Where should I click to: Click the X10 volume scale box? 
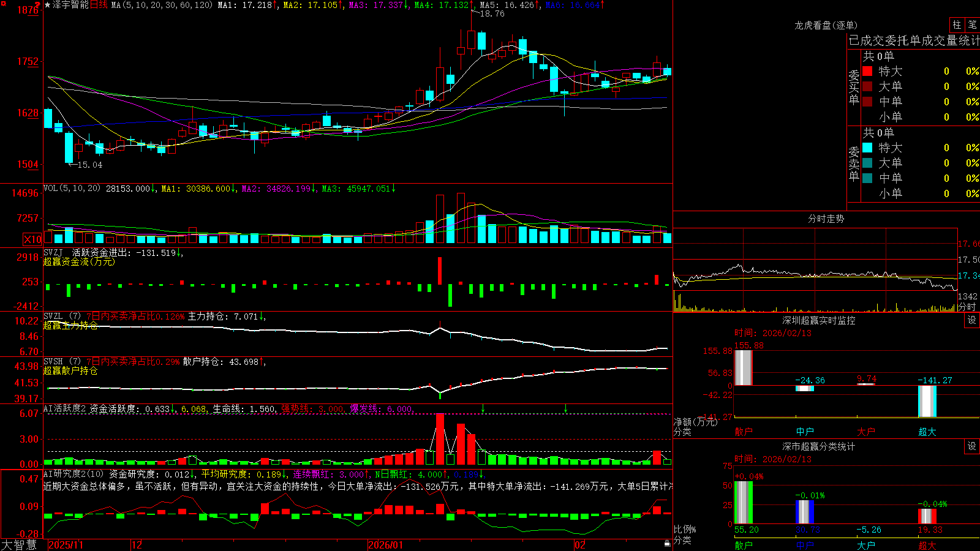32,239
